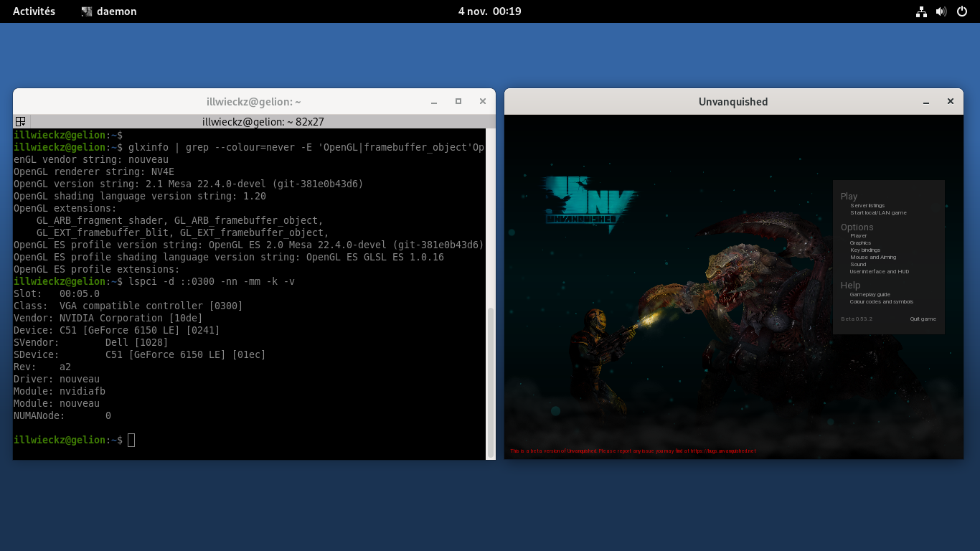
Task: Open the Sound options
Action: click(858, 265)
